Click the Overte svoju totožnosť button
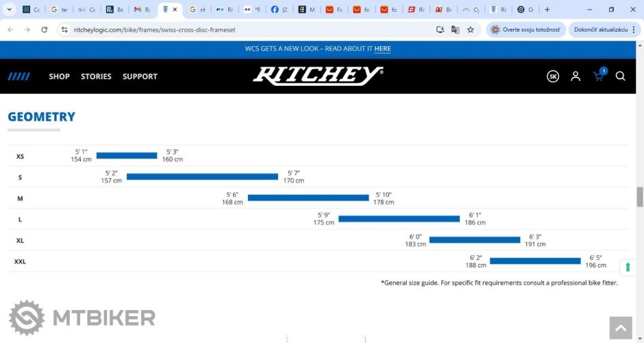644x343 pixels. [525, 30]
